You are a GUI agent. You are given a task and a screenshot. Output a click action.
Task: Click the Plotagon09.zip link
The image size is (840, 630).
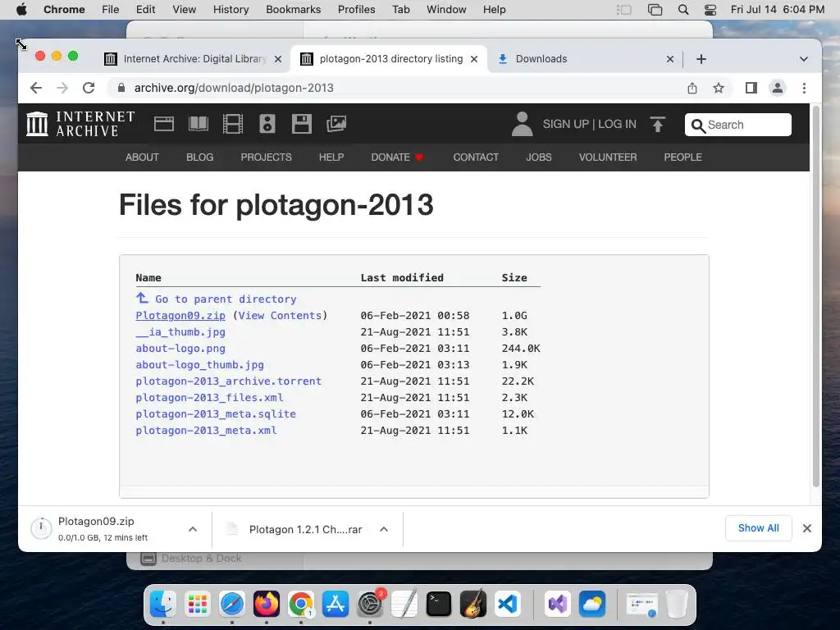(x=180, y=316)
